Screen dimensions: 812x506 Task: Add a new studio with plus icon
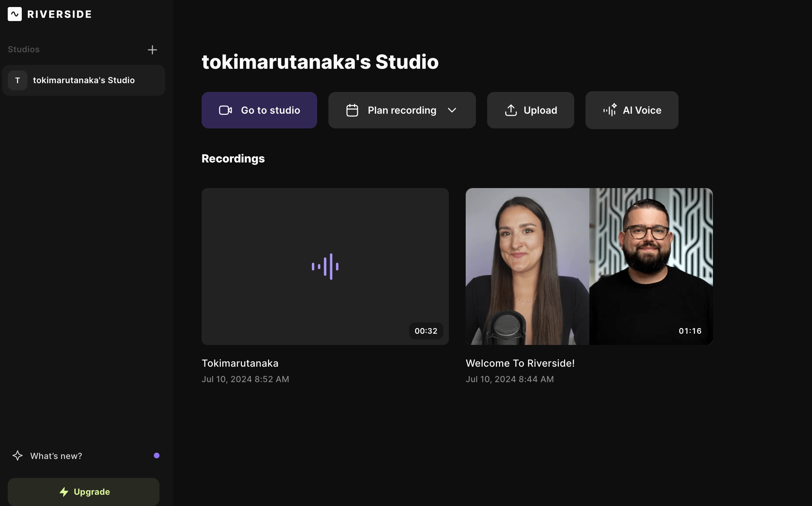point(152,50)
